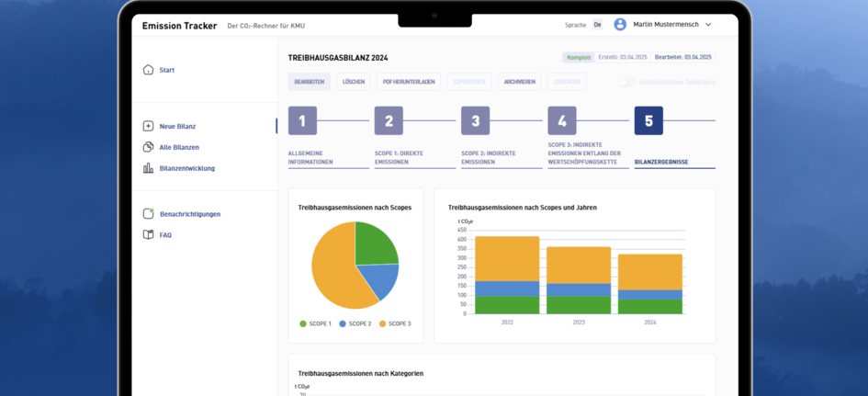This screenshot has width=868, height=396.
Task: Switch to step 2 Scope 1 direct emissions
Action: [389, 121]
